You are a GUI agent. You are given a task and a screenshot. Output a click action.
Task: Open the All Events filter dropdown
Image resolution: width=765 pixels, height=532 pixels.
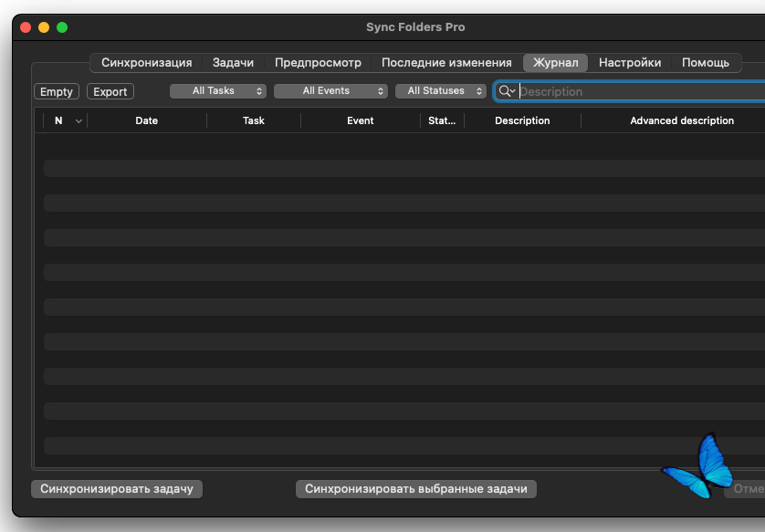click(330, 91)
